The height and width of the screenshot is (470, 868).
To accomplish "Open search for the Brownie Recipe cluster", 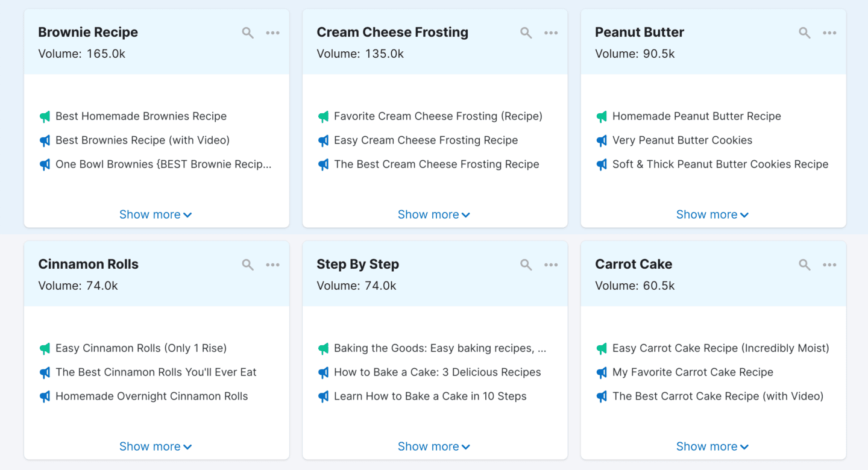I will 247,33.
